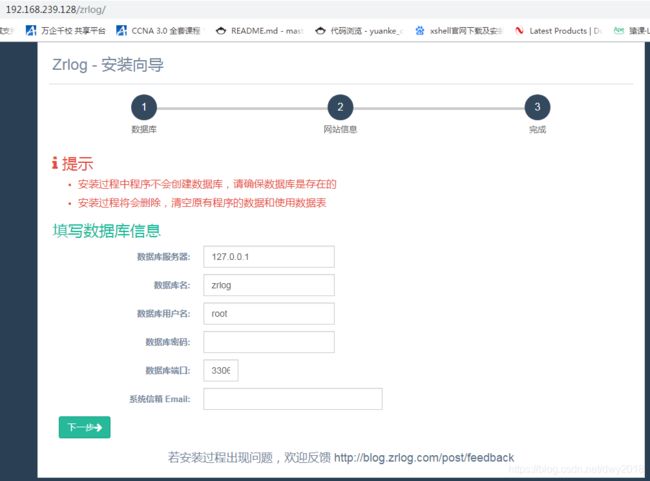Click the README.md bookmark favicon
The image size is (650, 481).
coord(221,31)
